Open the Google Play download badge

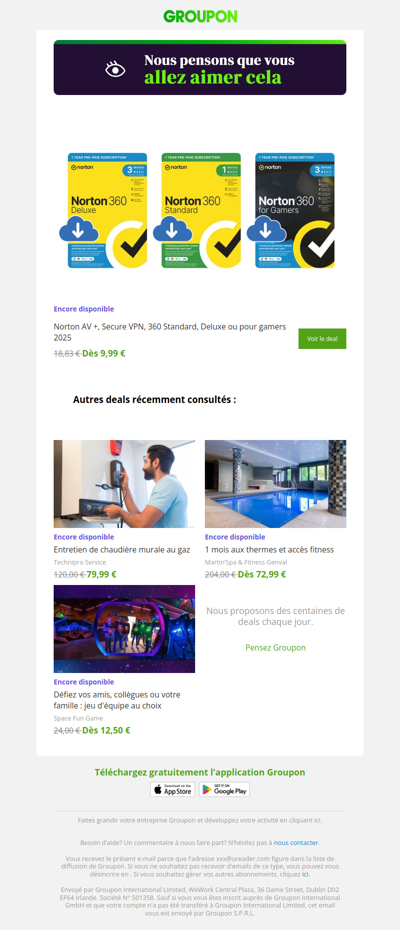point(224,789)
